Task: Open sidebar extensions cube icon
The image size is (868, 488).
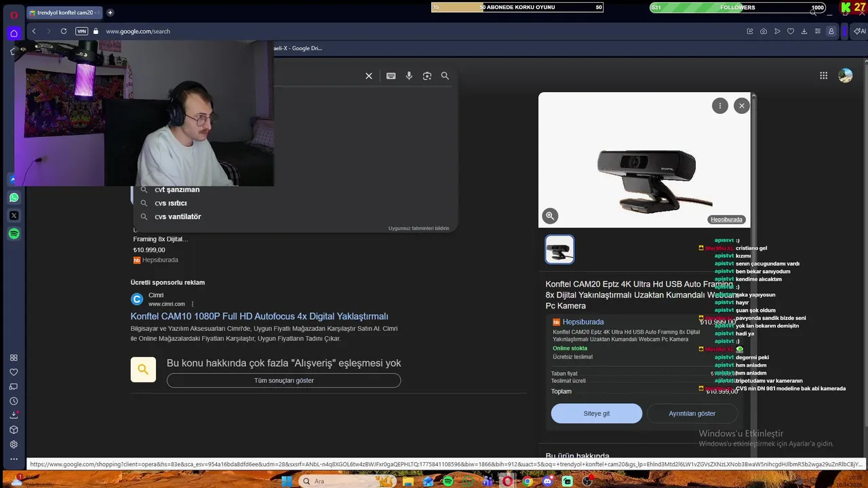Action: tap(14, 430)
